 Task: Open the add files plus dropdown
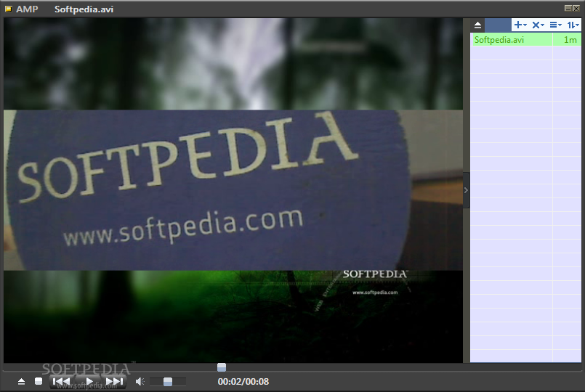click(x=520, y=25)
